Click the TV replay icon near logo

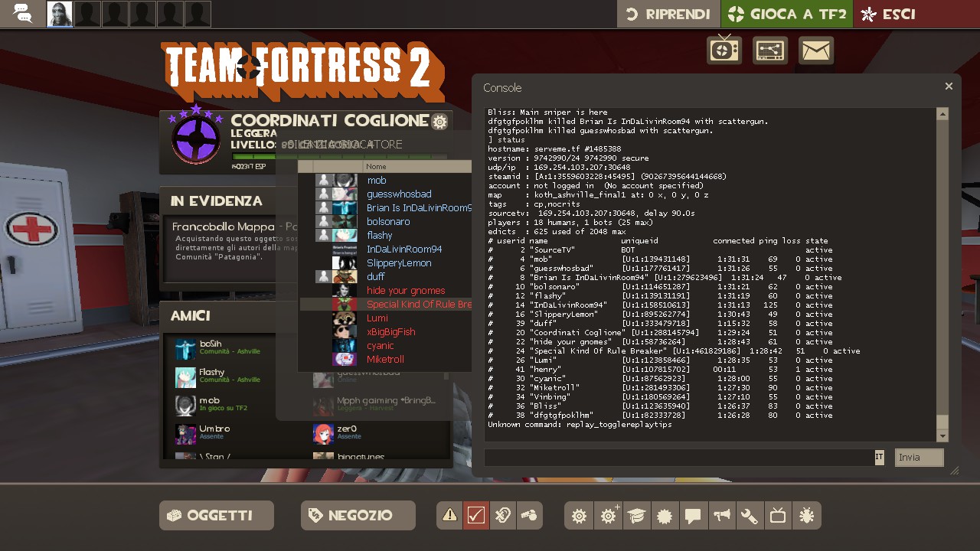click(x=724, y=51)
